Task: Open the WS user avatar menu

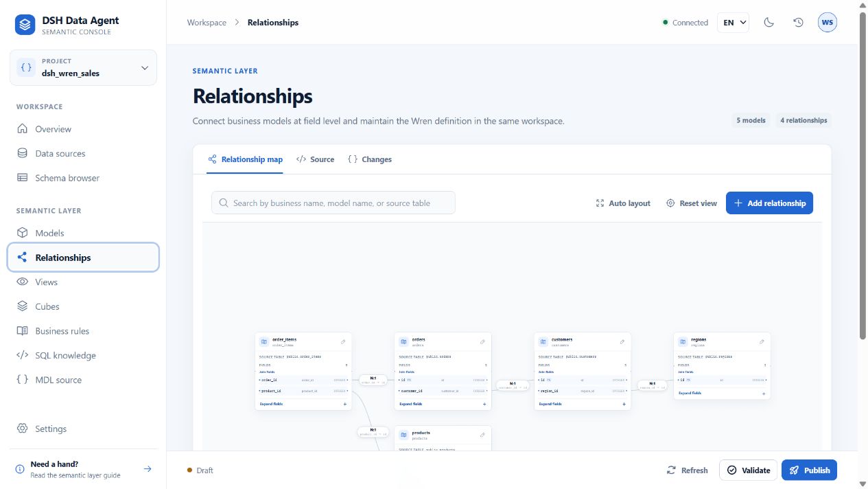Action: point(828,23)
